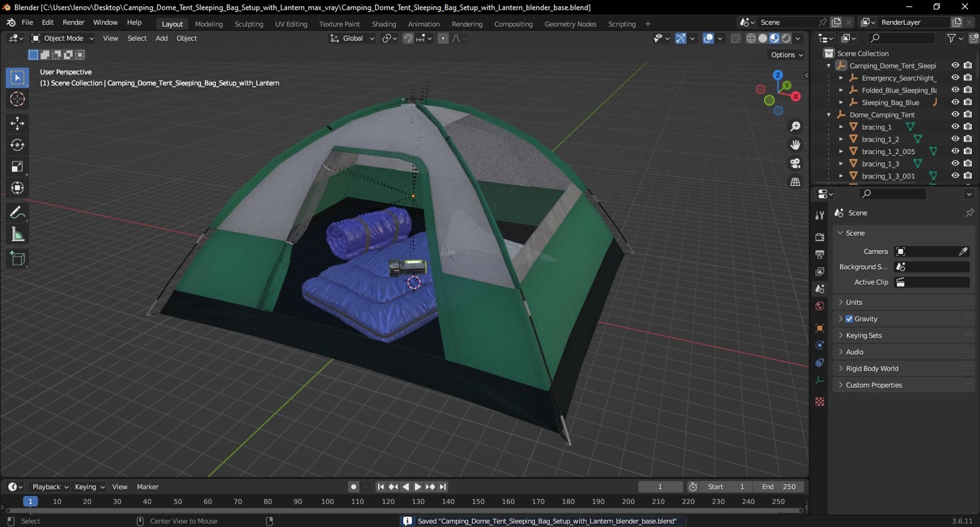Open Output properties printer icon
980x527 pixels.
[820, 254]
